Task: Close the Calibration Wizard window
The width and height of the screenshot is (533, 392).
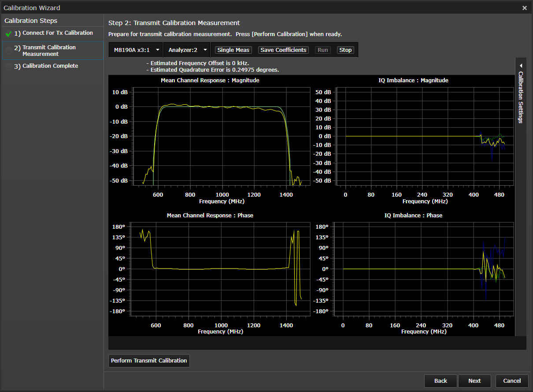Action: tap(524, 8)
